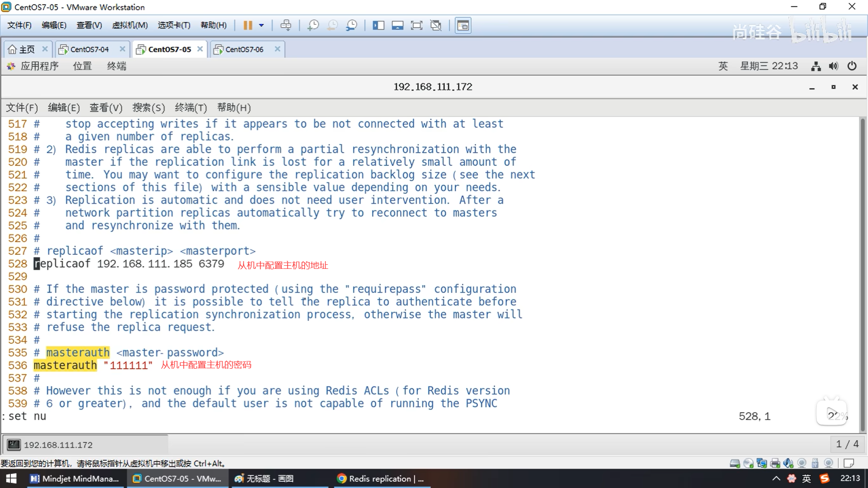Click the terminal vertical scrollbar
The image size is (868, 488).
(x=863, y=271)
